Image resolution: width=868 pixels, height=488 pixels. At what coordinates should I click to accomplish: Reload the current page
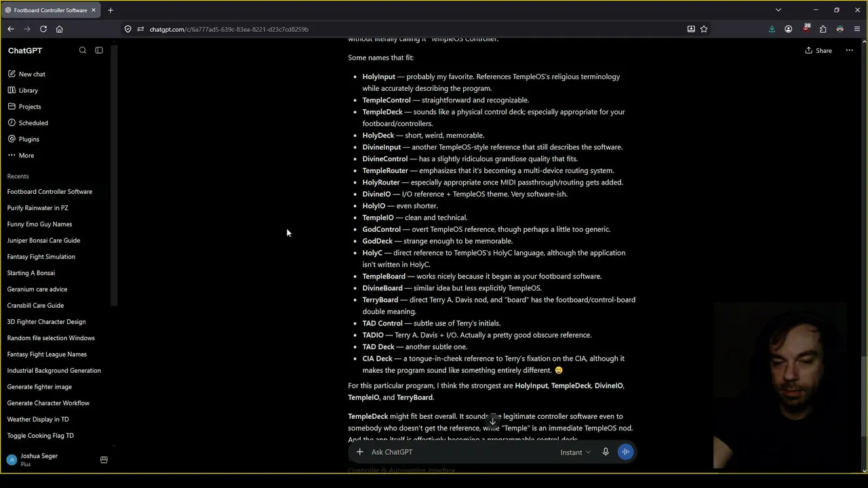click(43, 29)
